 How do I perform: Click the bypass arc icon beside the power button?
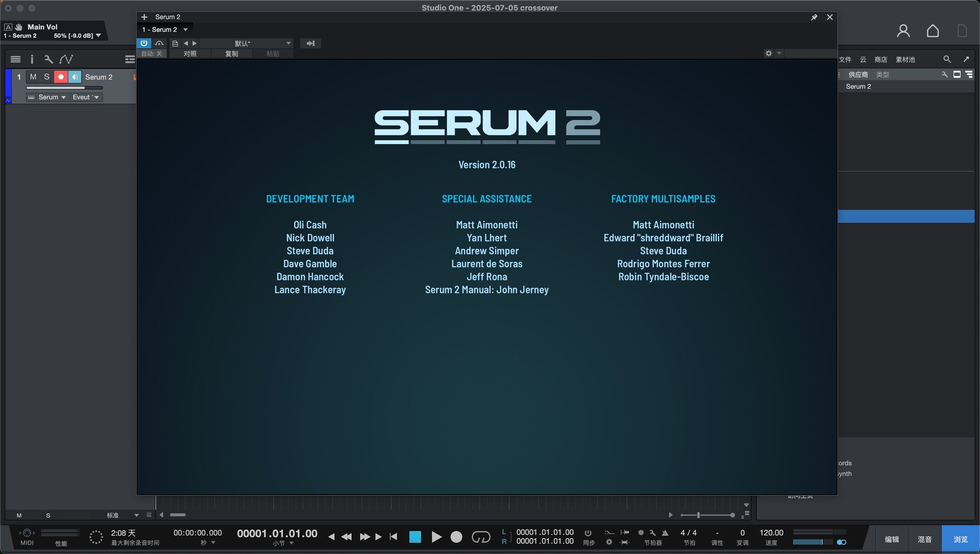(159, 43)
